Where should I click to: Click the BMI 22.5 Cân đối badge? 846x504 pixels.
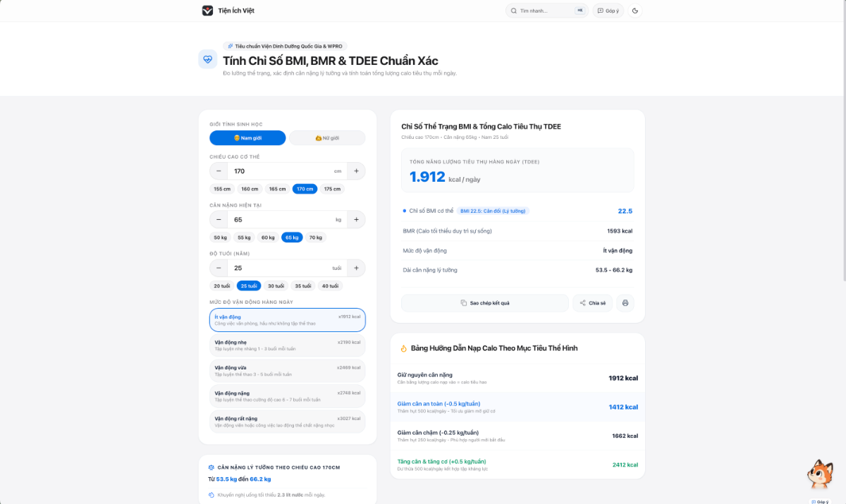click(x=493, y=211)
